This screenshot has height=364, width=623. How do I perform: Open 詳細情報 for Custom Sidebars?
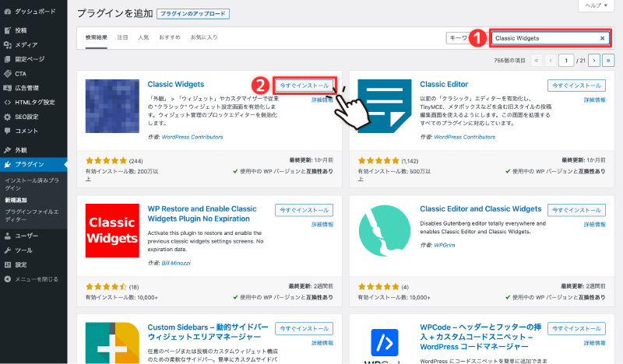click(322, 343)
